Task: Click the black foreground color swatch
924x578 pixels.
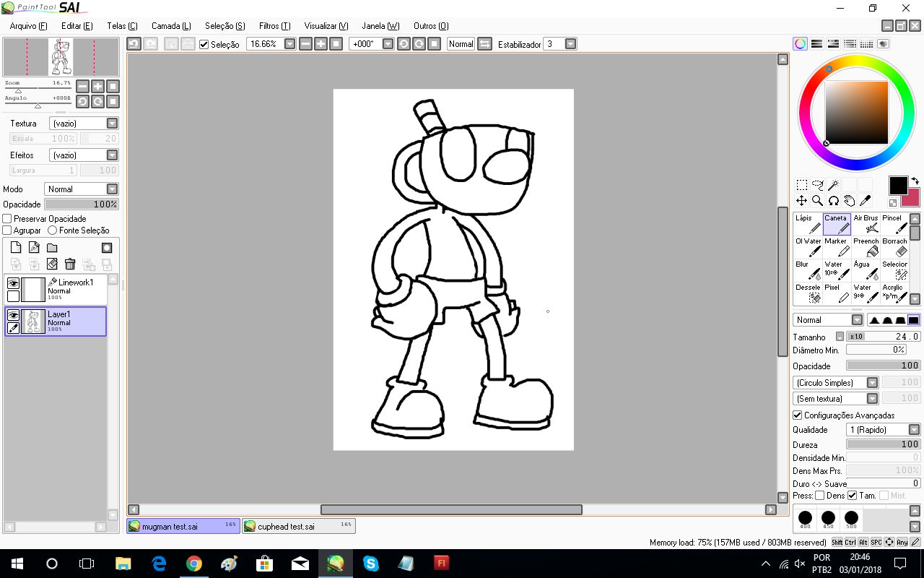Action: pos(898,186)
